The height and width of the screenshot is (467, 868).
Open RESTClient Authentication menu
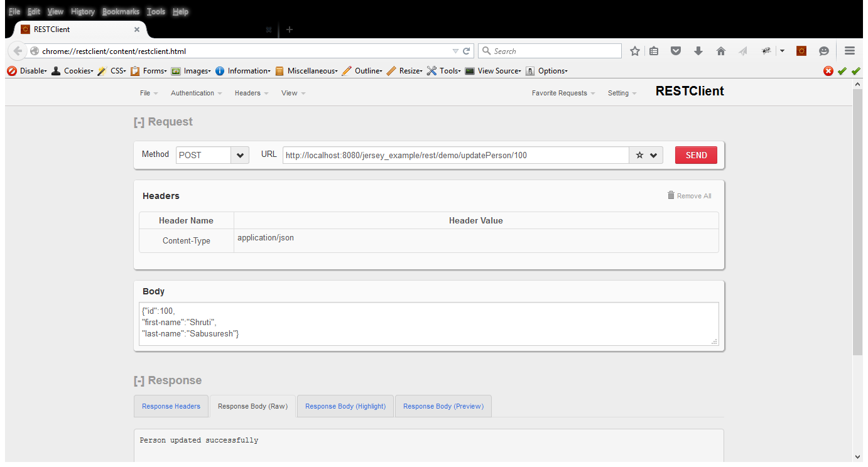tap(196, 93)
